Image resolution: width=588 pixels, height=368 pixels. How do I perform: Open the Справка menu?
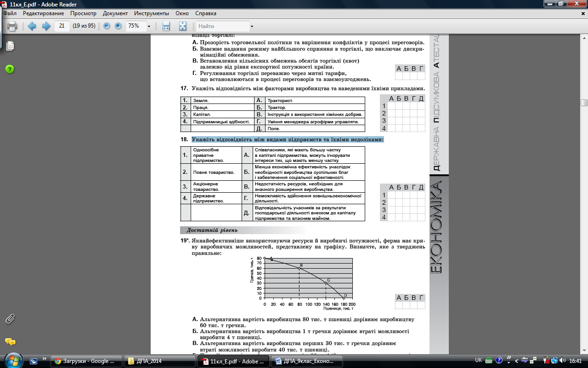205,14
